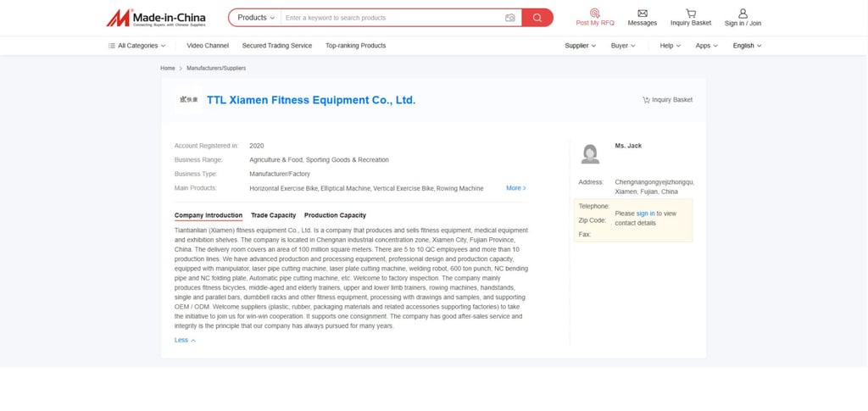Click the '2020' account registered value

tap(256, 146)
